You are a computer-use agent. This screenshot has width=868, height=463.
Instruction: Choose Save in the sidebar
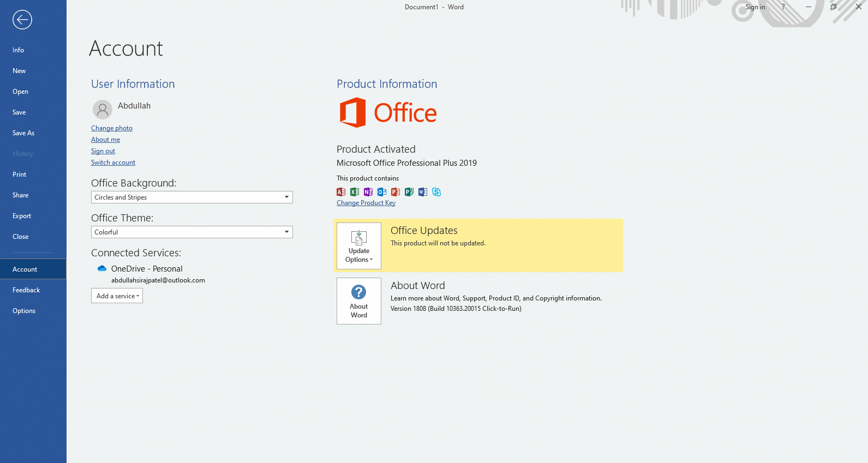[x=33, y=112]
